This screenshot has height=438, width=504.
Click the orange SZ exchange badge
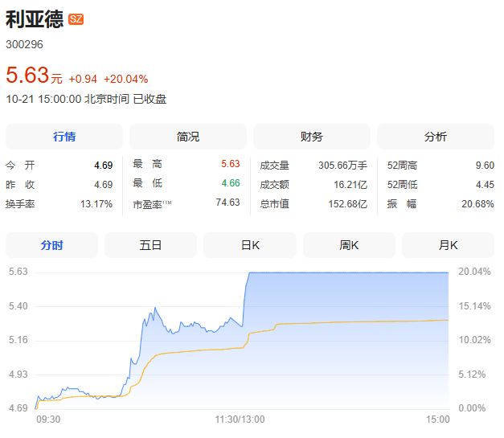click(x=76, y=19)
